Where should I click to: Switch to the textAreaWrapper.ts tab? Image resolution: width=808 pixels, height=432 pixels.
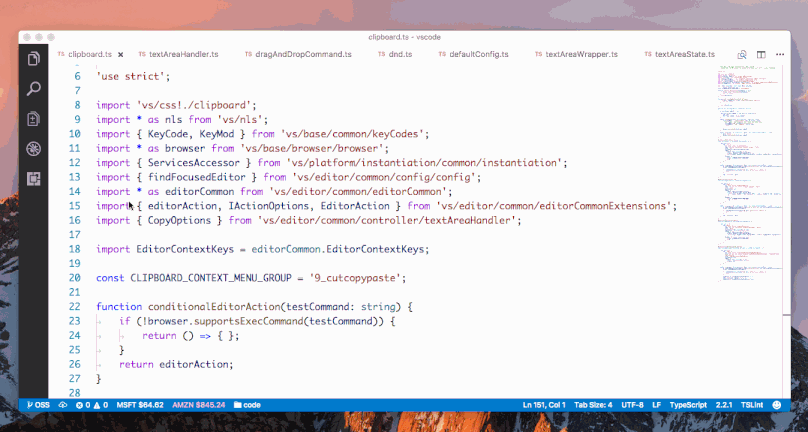click(x=576, y=54)
